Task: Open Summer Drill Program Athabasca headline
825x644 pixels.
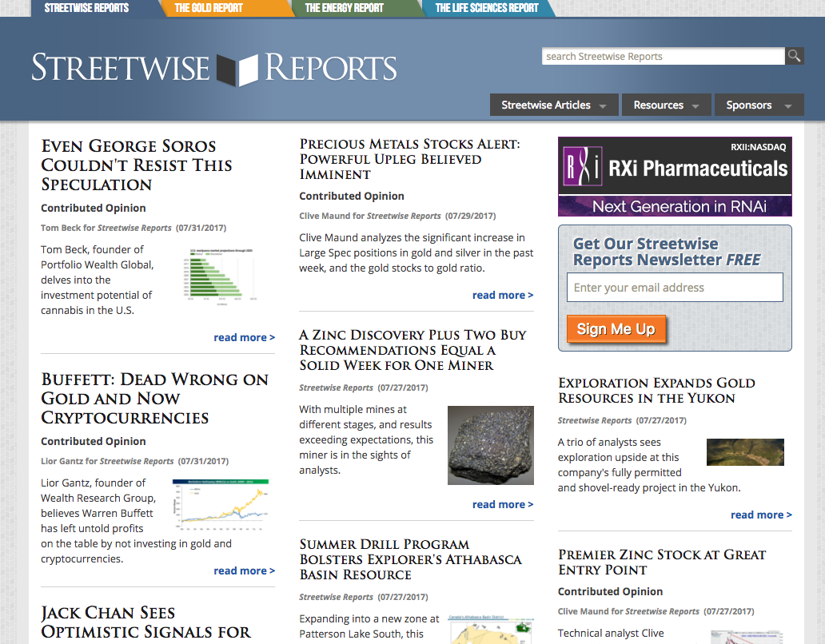Action: pyautogui.click(x=410, y=559)
